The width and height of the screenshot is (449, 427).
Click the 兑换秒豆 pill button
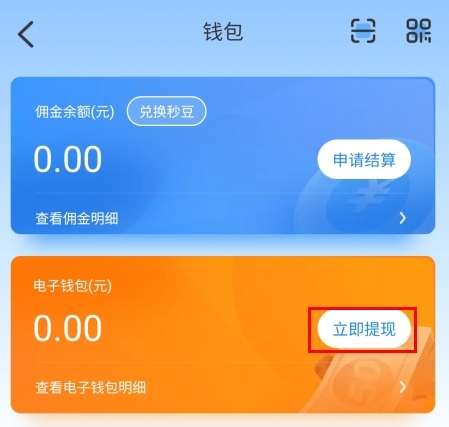[167, 111]
